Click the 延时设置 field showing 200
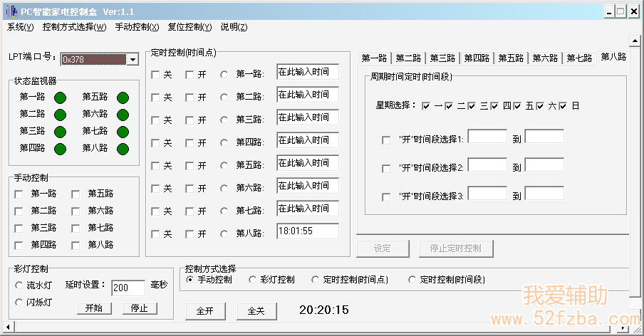This screenshot has width=644, height=336. [128, 288]
